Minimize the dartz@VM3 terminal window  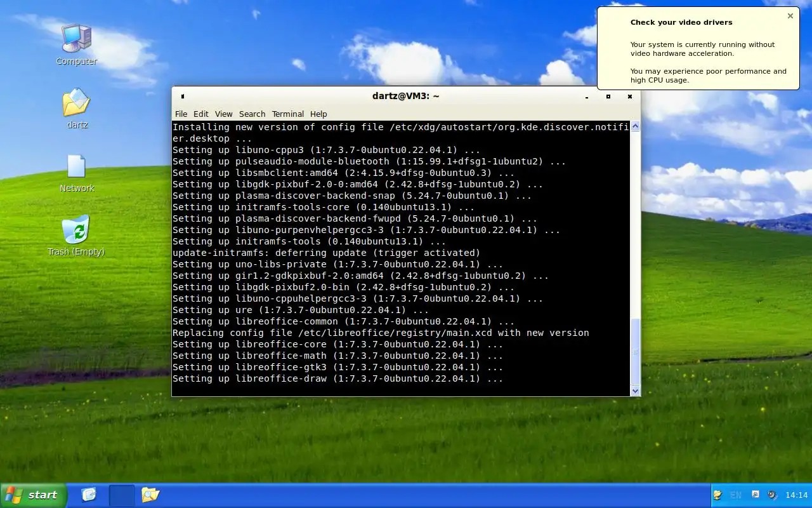[587, 97]
